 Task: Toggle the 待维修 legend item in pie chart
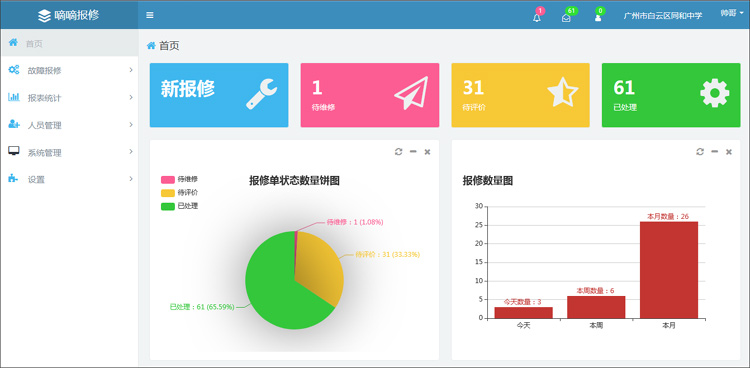(x=179, y=179)
